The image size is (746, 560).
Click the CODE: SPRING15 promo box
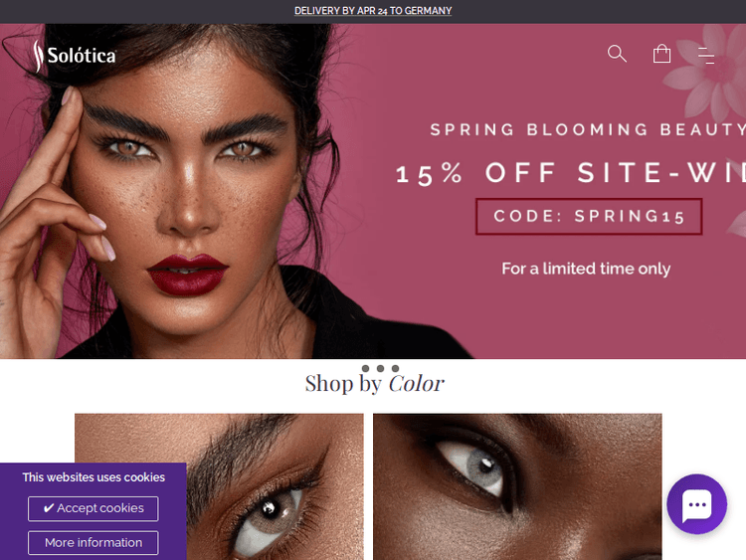point(589,217)
